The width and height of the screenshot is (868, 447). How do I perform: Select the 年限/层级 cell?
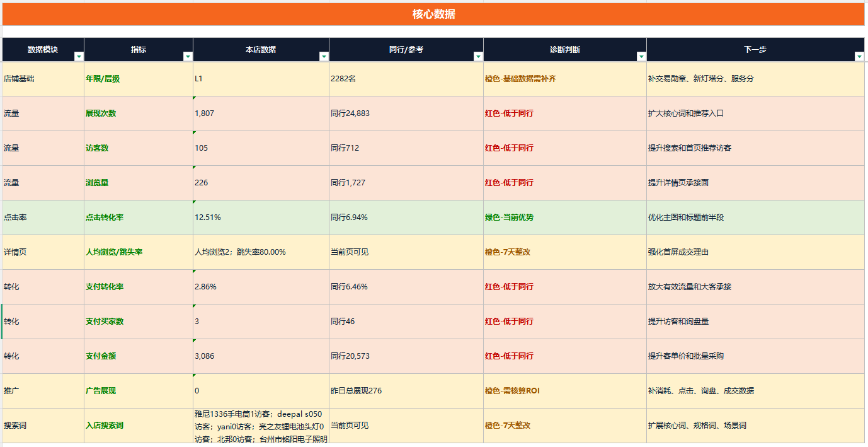pyautogui.click(x=139, y=79)
